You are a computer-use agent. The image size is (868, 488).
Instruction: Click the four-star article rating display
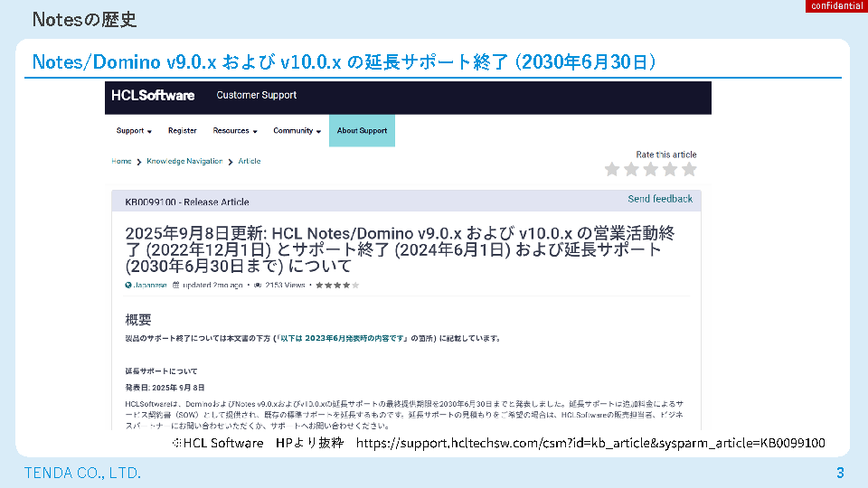coord(337,285)
